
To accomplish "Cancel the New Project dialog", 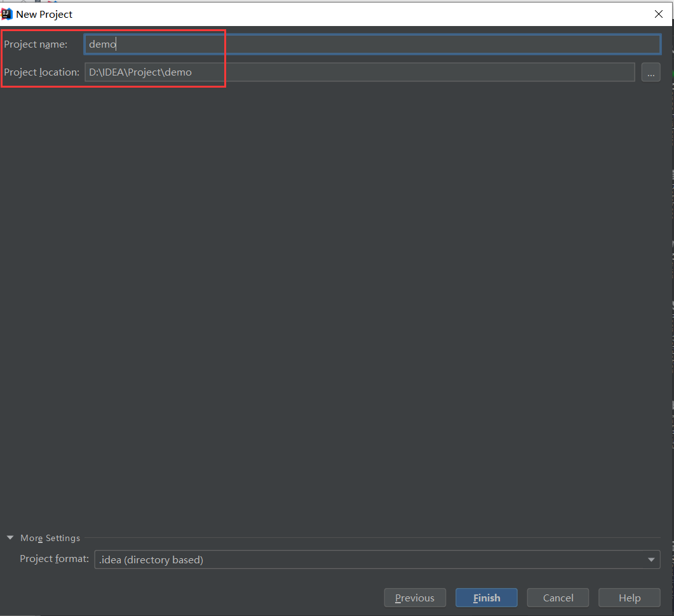I will point(558,598).
